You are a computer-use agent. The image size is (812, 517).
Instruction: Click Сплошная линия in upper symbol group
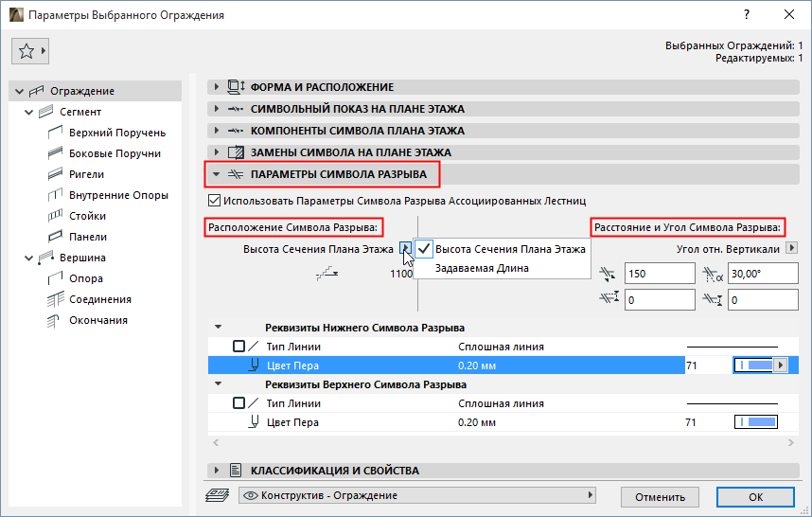pos(501,403)
